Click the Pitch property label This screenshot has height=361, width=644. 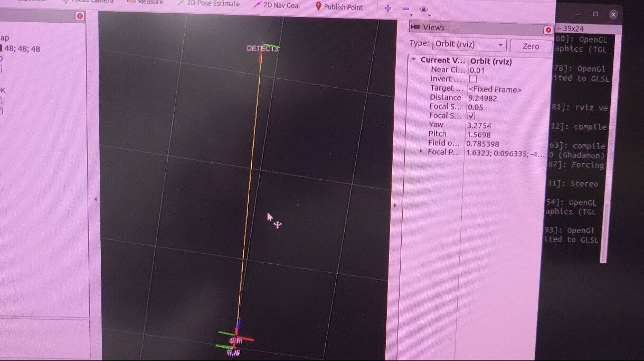click(x=437, y=134)
